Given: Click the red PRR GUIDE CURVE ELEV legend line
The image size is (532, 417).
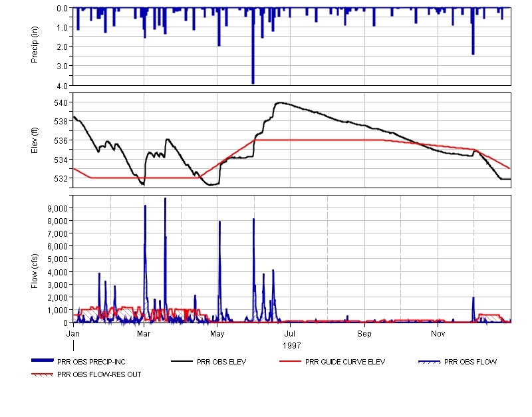Looking at the screenshot, I should pyautogui.click(x=289, y=361).
